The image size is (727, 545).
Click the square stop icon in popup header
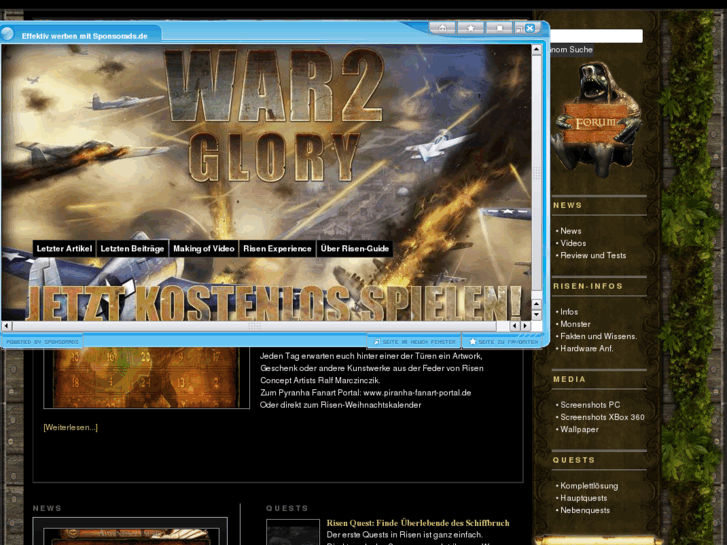coord(499,28)
